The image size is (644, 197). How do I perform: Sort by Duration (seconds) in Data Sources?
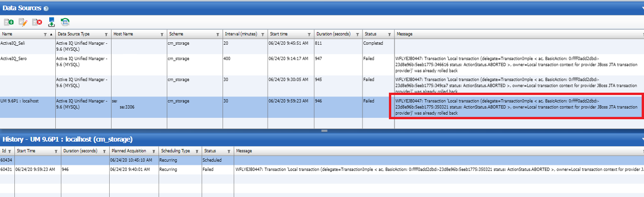[333, 34]
